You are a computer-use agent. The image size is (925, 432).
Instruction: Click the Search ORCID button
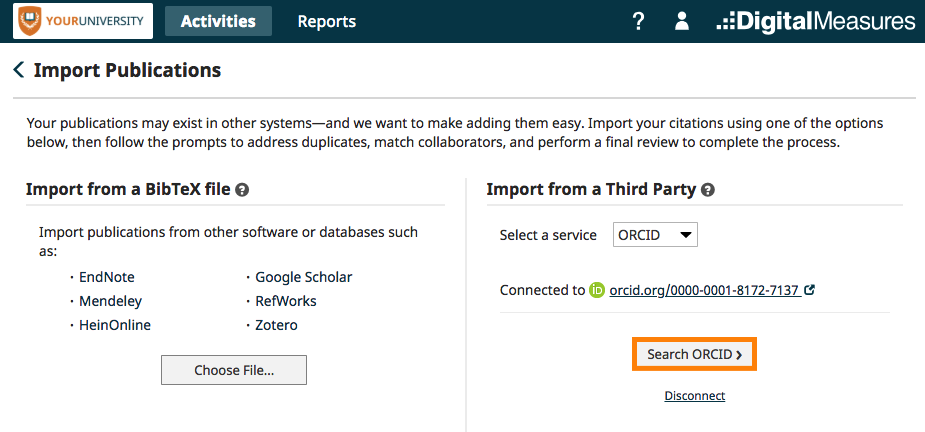pyautogui.click(x=694, y=354)
